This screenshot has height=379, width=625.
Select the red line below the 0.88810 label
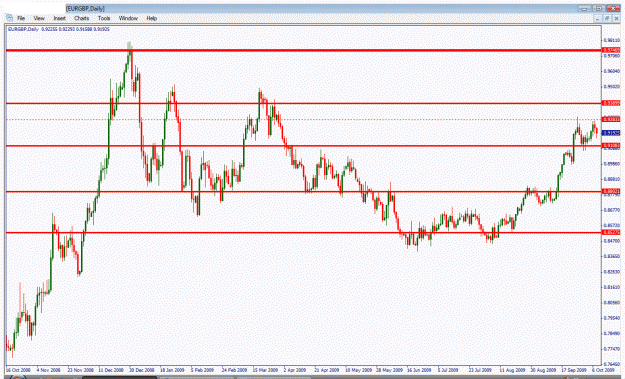click(x=303, y=192)
